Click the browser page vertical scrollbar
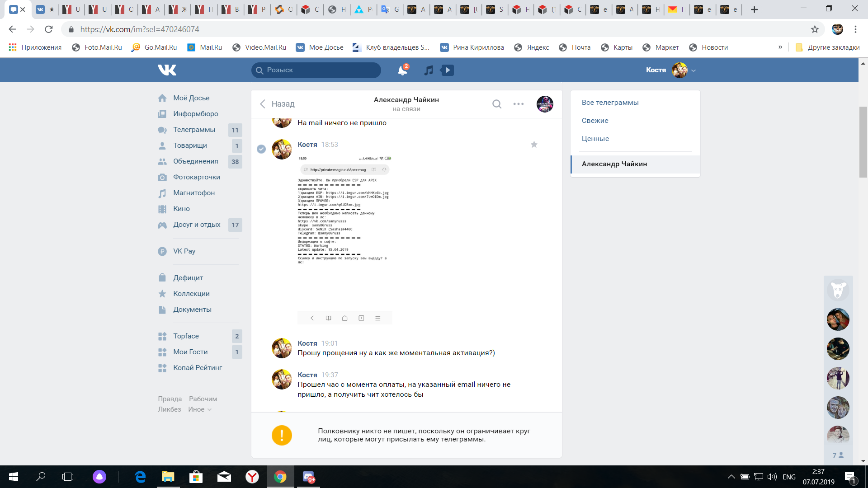 click(x=863, y=142)
